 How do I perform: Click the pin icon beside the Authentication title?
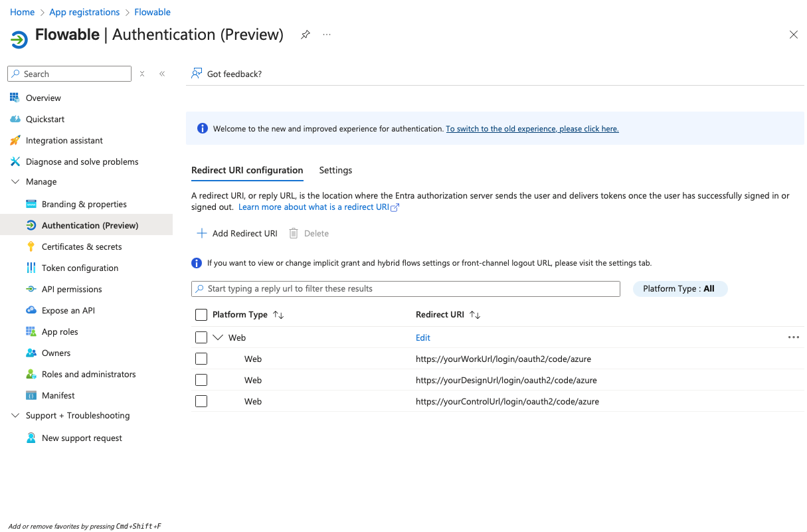click(306, 35)
